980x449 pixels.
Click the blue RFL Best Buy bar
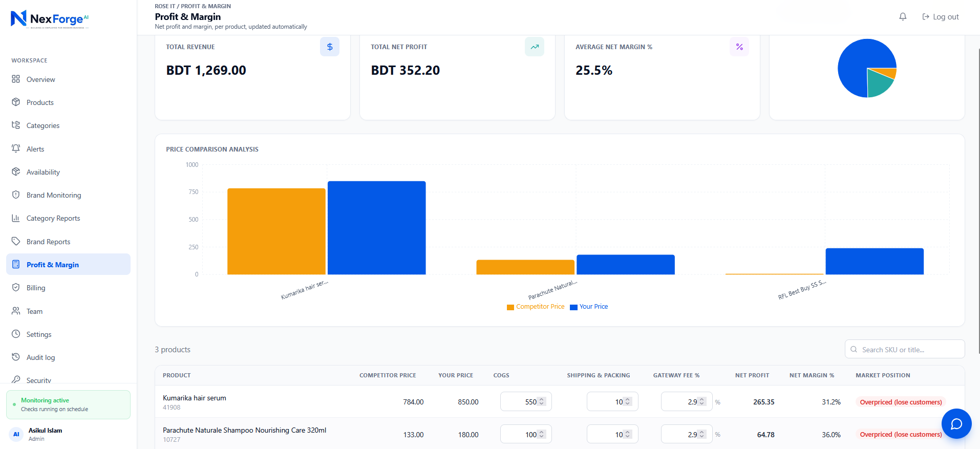875,262
